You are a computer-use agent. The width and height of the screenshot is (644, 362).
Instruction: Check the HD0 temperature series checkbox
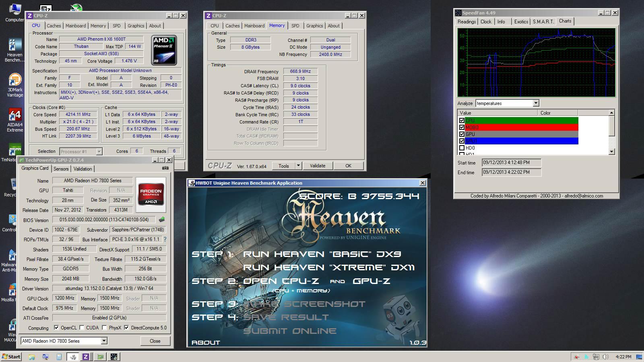pos(462,148)
